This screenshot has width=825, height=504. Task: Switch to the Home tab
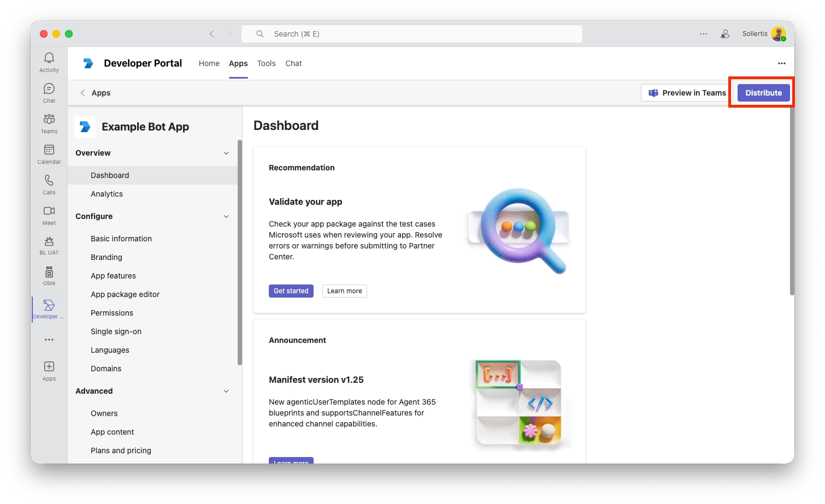click(209, 63)
